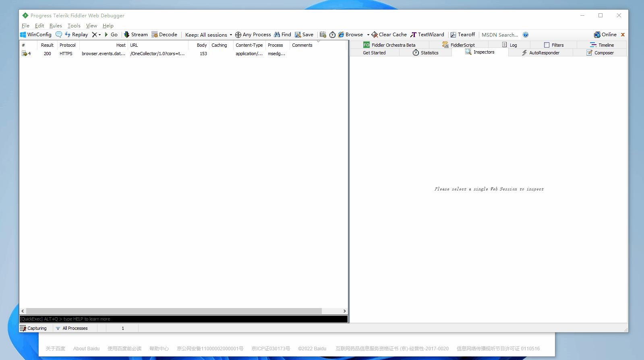The width and height of the screenshot is (644, 360).
Task: Toggle Capturing in the status bar
Action: [33, 328]
